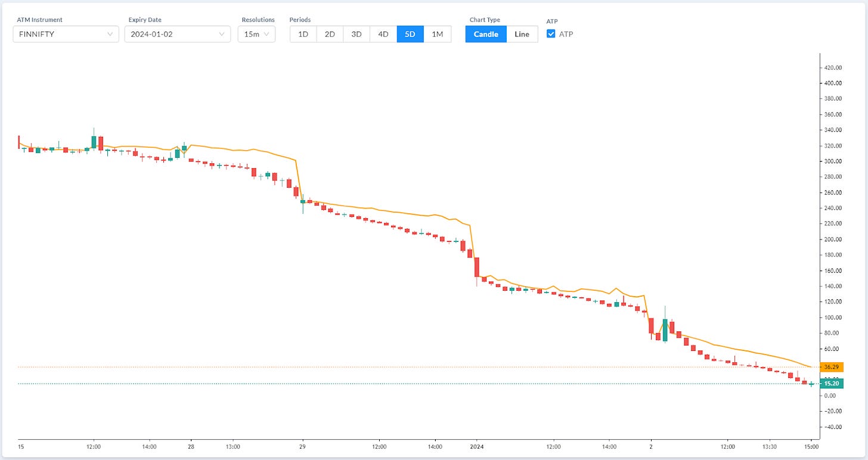Click the ATP checkmark icon
Screen dimensions: 868x460
pos(550,34)
